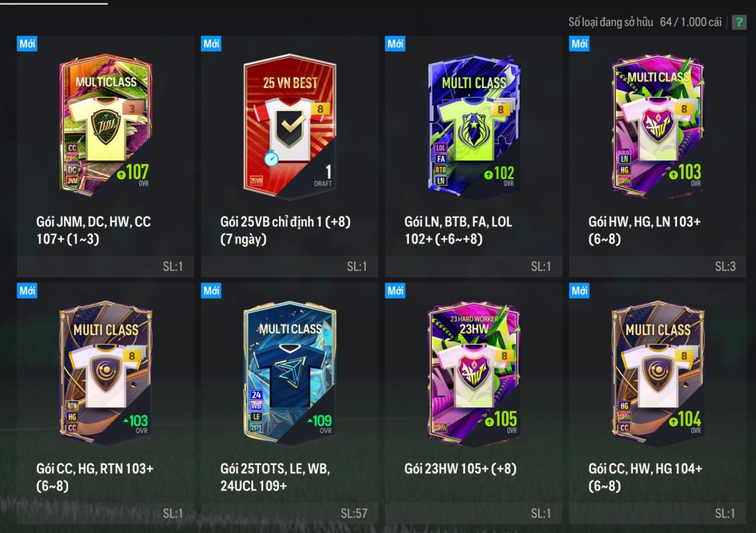Click Gói 25TOTS, LE, WB, 24UCL 109+ label

coord(276,477)
